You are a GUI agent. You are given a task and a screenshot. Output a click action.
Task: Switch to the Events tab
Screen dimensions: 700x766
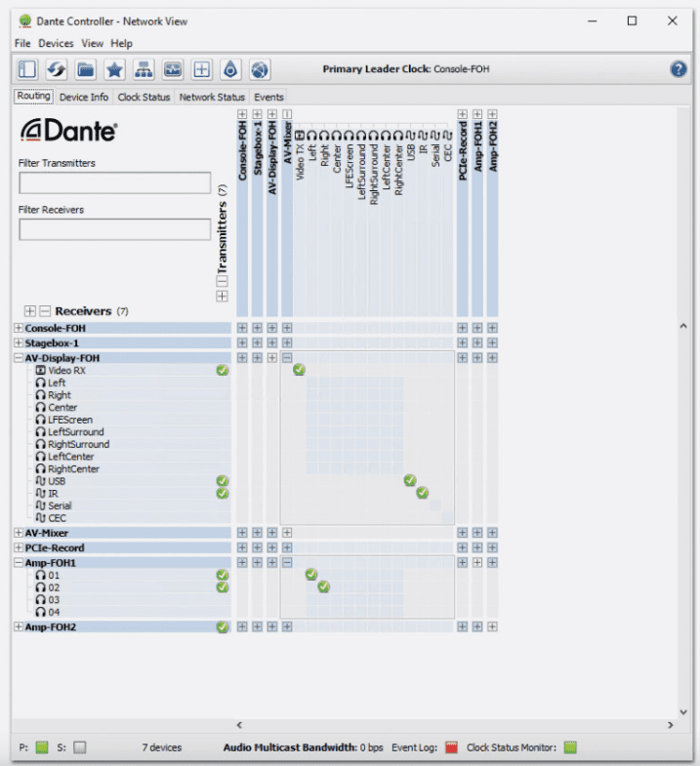tap(268, 97)
